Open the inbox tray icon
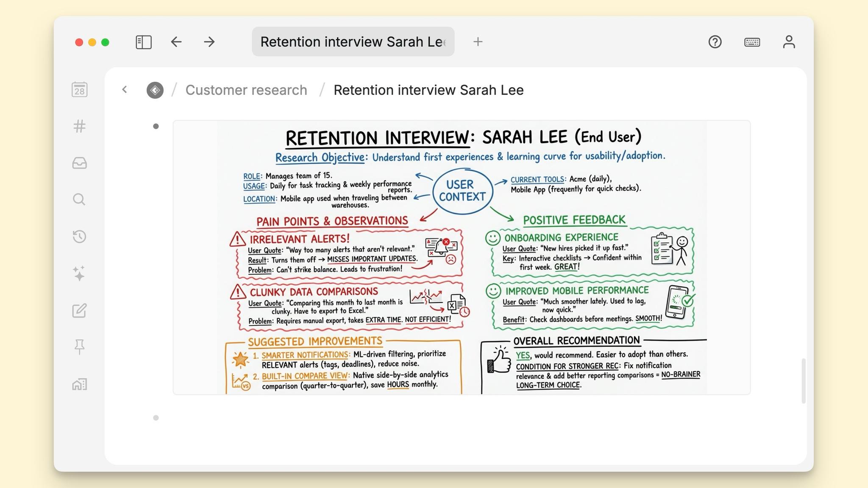 coord(80,163)
